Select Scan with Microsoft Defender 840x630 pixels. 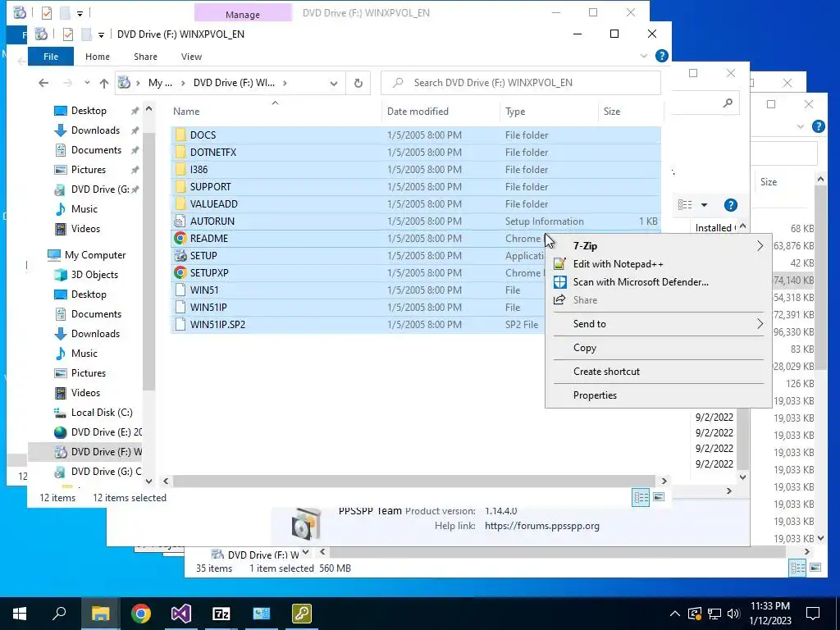click(x=659, y=282)
